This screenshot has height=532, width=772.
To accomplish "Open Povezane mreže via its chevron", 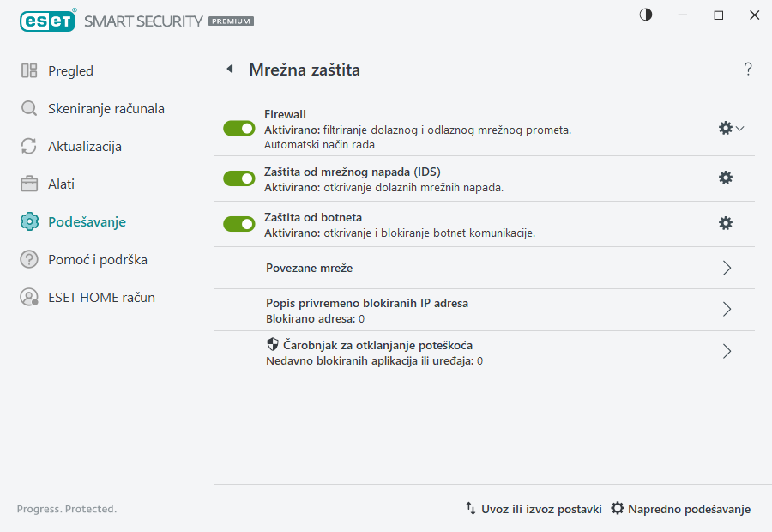I will 727,268.
